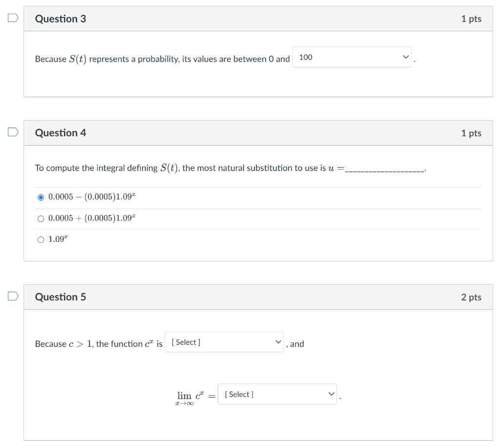
Task: Open the Select dropdown for the limit value
Action: click(277, 394)
